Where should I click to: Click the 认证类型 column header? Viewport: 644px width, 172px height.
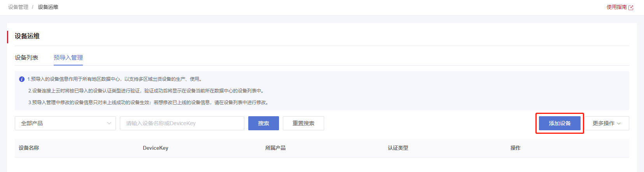click(398, 148)
